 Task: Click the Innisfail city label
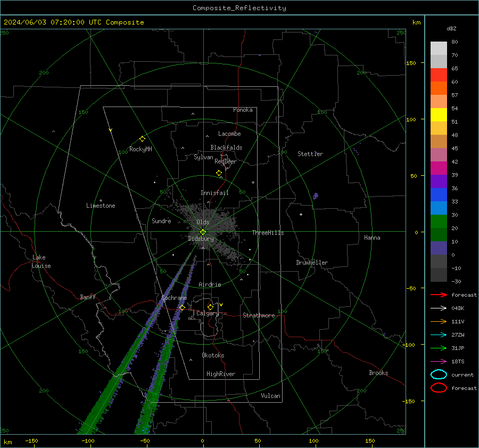coord(214,193)
